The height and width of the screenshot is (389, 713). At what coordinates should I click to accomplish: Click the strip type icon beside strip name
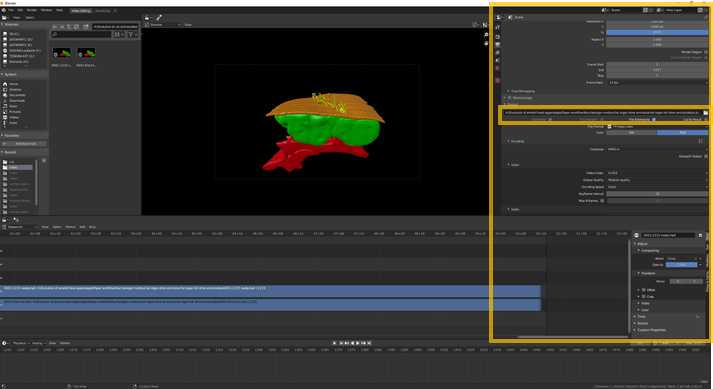coord(637,235)
